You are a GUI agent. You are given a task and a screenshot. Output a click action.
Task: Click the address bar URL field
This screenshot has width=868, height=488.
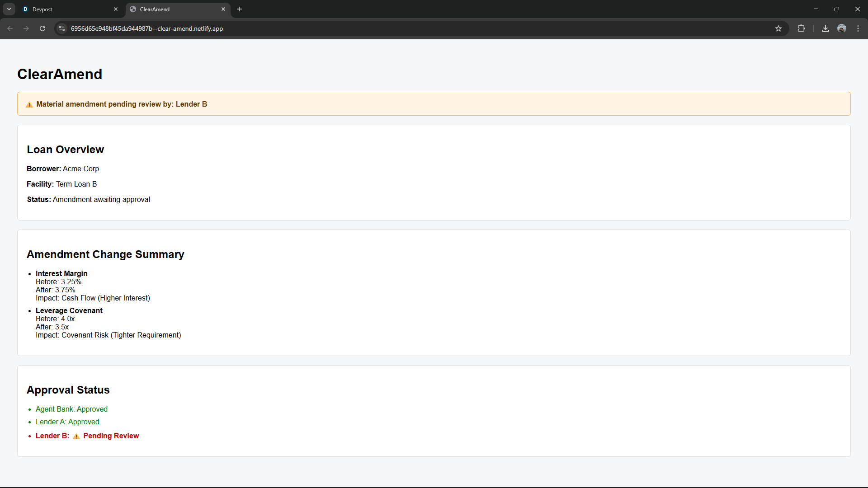point(362,28)
